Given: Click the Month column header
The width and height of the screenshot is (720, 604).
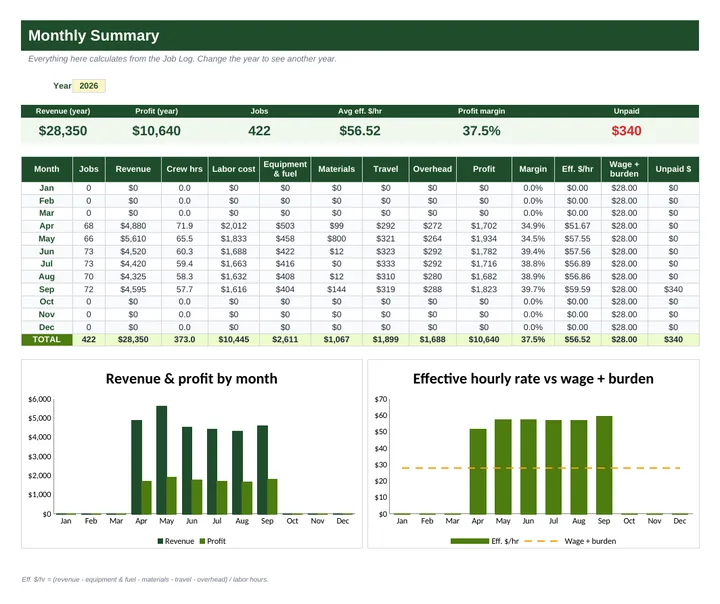Looking at the screenshot, I should [x=47, y=169].
